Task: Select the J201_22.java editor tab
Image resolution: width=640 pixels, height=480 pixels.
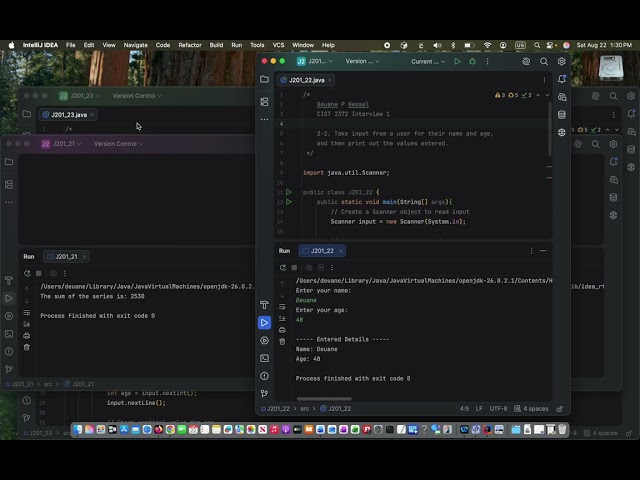Action: 306,80
